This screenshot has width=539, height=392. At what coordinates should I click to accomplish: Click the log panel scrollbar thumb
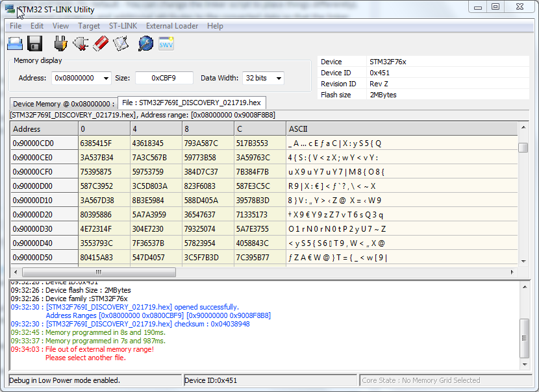[525, 338]
